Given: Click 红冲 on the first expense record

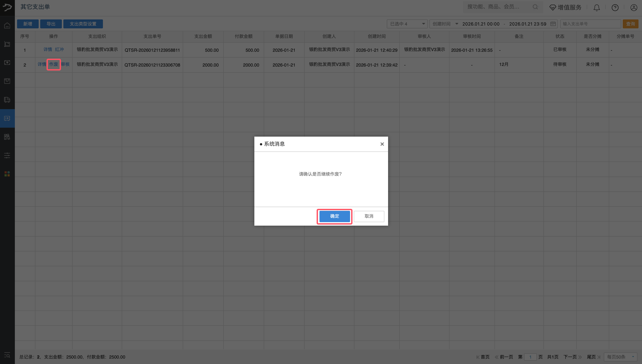Looking at the screenshot, I should coord(60,49).
